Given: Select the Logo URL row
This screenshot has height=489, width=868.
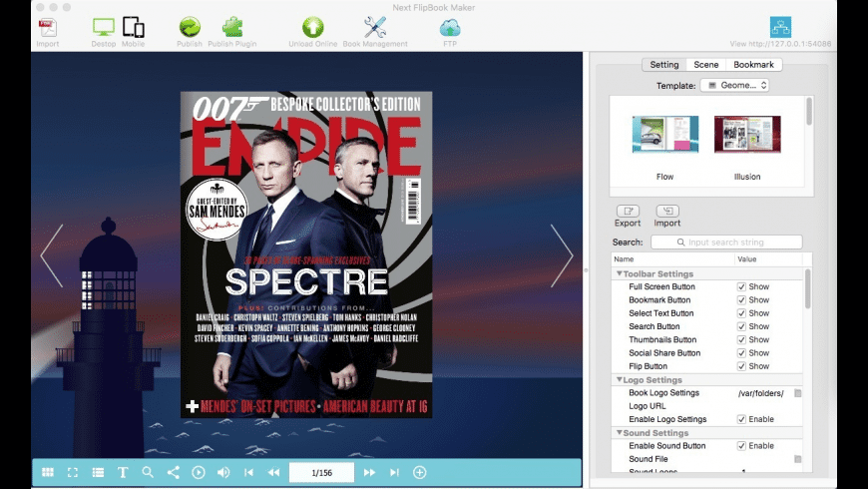Looking at the screenshot, I should click(x=707, y=406).
